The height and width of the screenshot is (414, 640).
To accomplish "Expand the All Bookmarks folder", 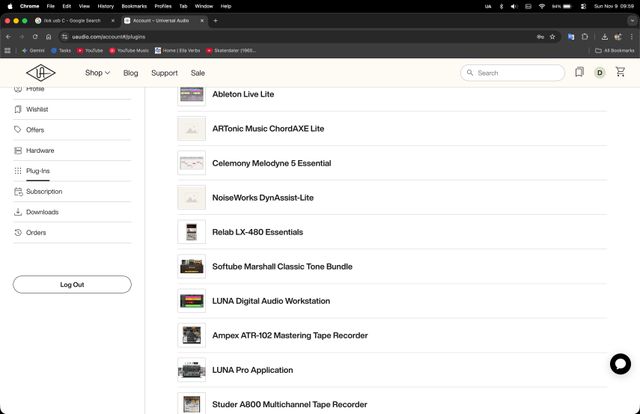I will [x=614, y=50].
